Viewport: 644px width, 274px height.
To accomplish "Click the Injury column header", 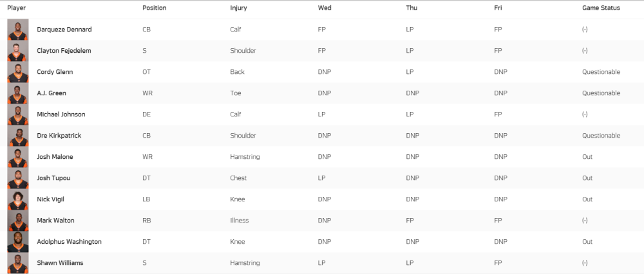I will [x=239, y=8].
